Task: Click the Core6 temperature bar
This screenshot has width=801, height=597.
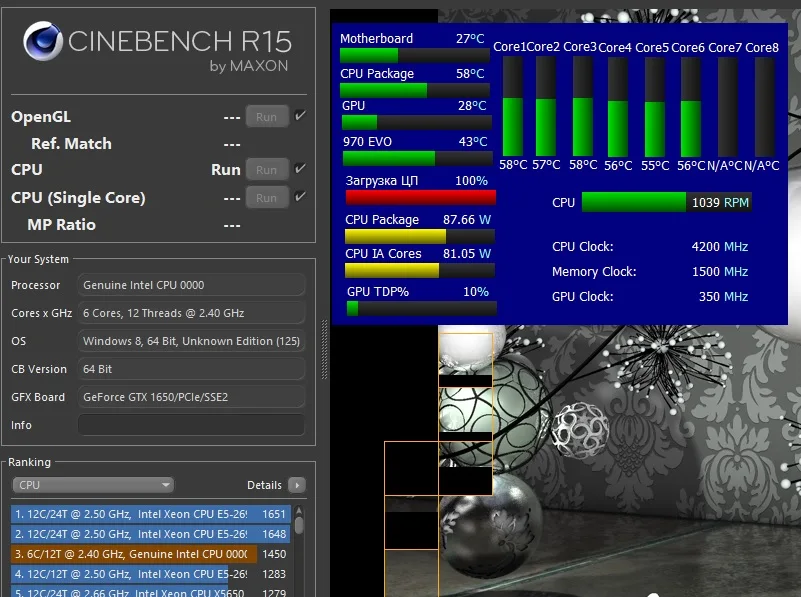Action: pos(691,106)
